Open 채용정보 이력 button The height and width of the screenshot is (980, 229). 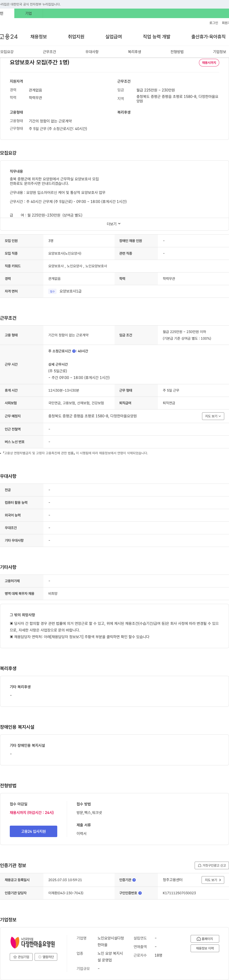point(205,948)
